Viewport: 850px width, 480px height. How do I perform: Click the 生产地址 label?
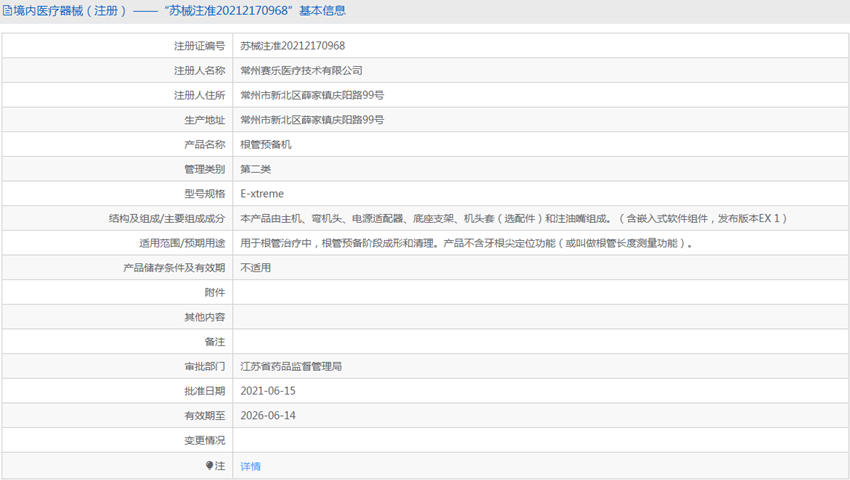[x=204, y=120]
